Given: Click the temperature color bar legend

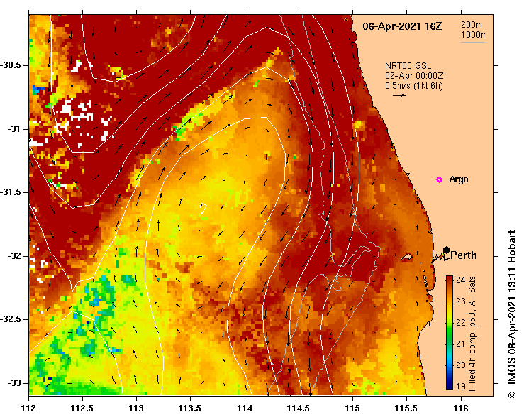Looking at the screenshot, I should tap(450, 333).
